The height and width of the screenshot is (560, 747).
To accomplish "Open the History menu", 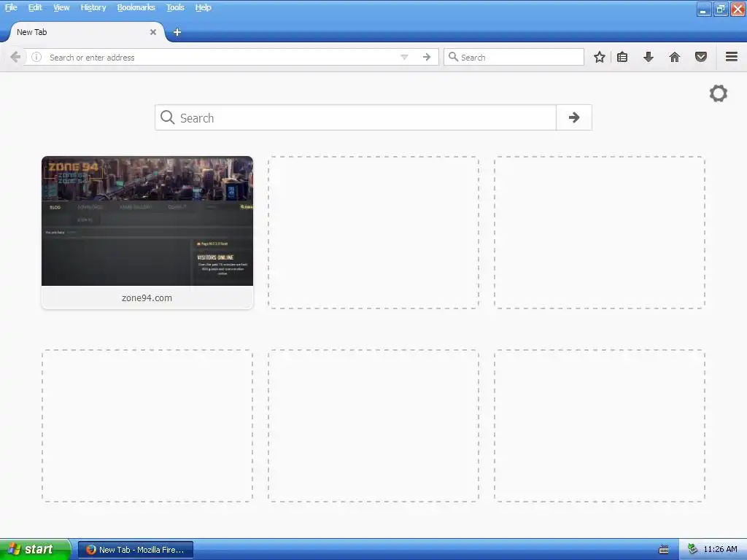I will click(93, 7).
